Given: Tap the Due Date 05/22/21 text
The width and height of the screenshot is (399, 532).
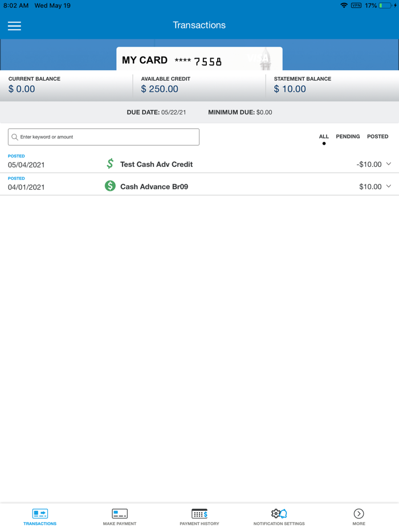Looking at the screenshot, I should click(x=156, y=112).
